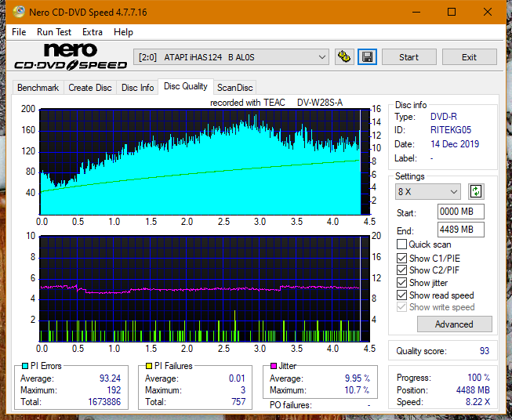Click the Nero CD-DVD Speed logo
512x420 pixels.
click(71, 56)
